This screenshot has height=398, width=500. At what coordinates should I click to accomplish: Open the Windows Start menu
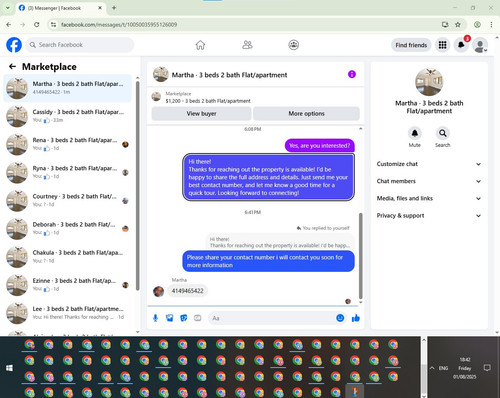pyautogui.click(x=9, y=368)
